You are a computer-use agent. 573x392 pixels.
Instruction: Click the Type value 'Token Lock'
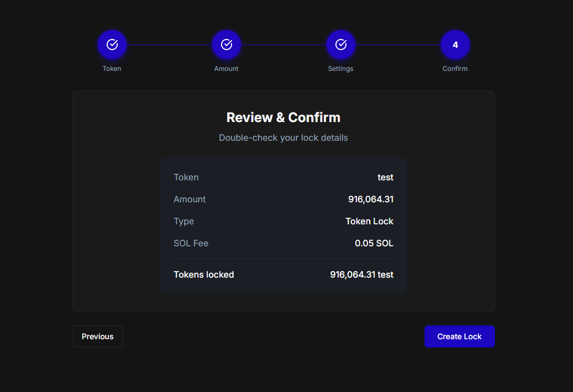369,221
